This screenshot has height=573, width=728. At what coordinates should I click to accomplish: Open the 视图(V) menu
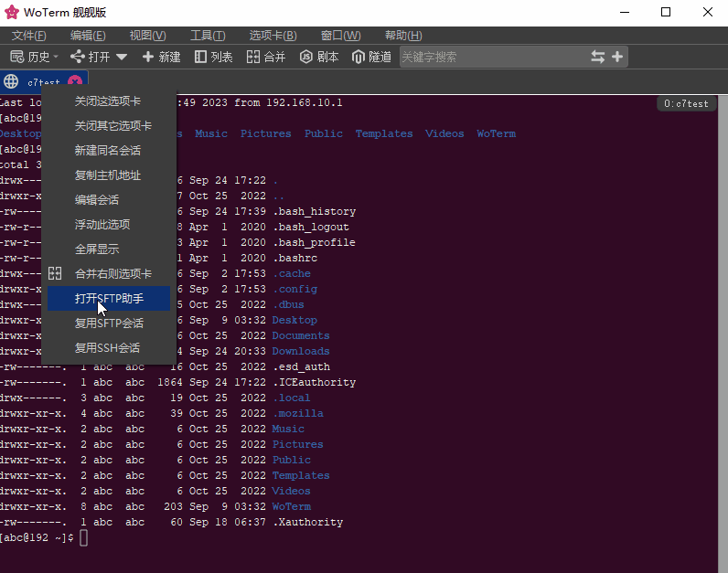pyautogui.click(x=147, y=36)
